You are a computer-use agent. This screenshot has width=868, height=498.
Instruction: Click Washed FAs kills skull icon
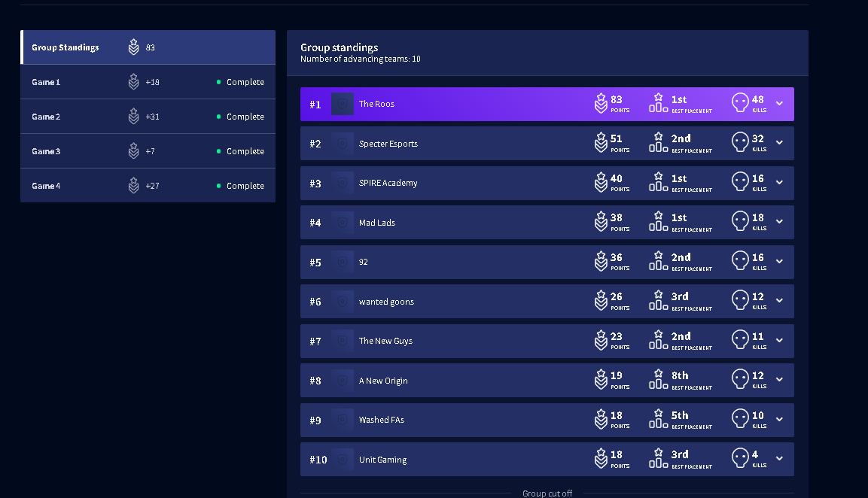740,419
